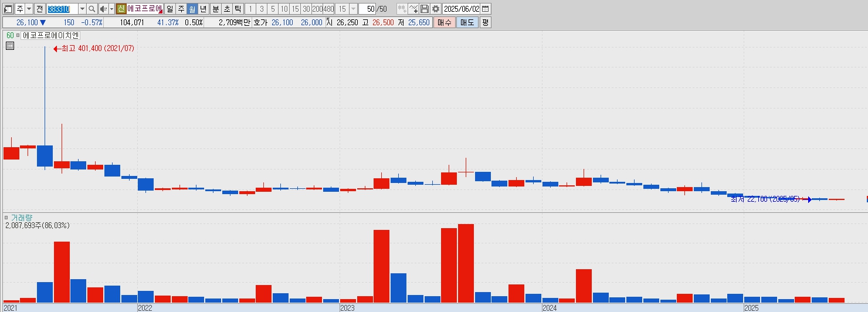Click the 에코프로에이치엔 chart legend label

[50, 35]
